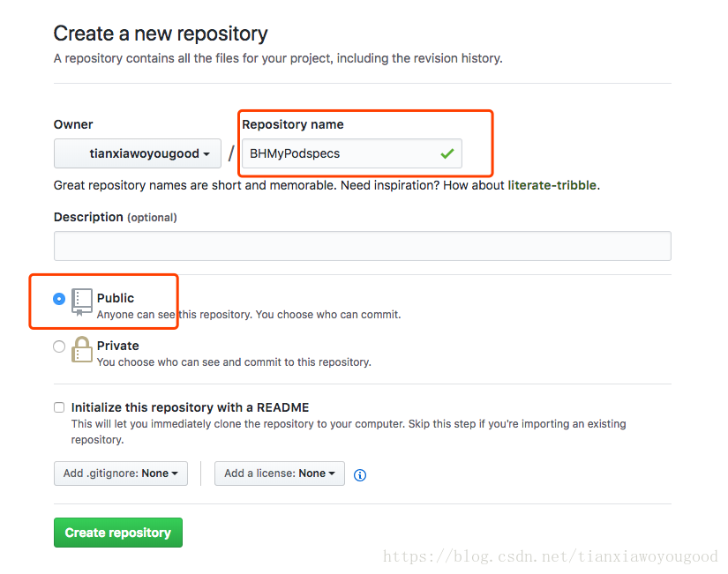This screenshot has height=574, width=728.
Task: Click the literate-tribble name suggestion link
Action: tap(552, 185)
